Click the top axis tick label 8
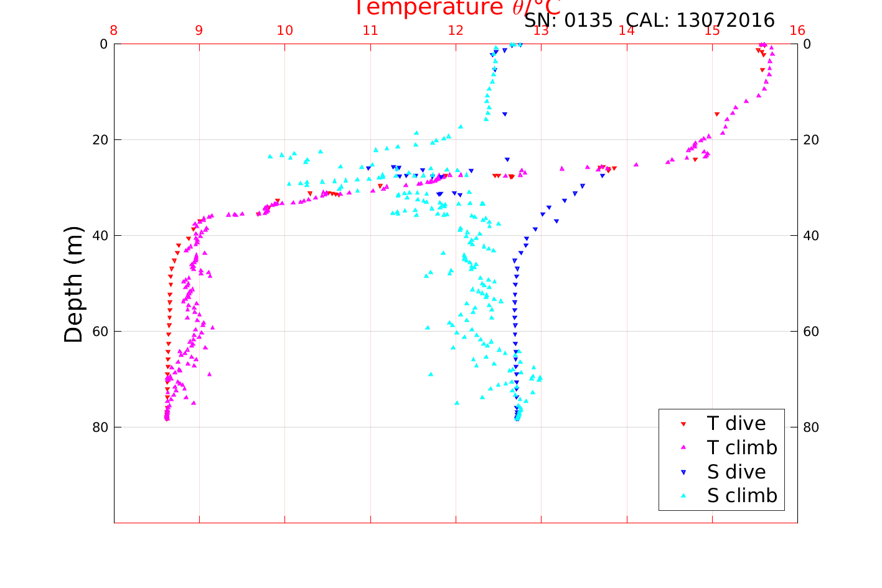This screenshot has width=882, height=588. (113, 31)
